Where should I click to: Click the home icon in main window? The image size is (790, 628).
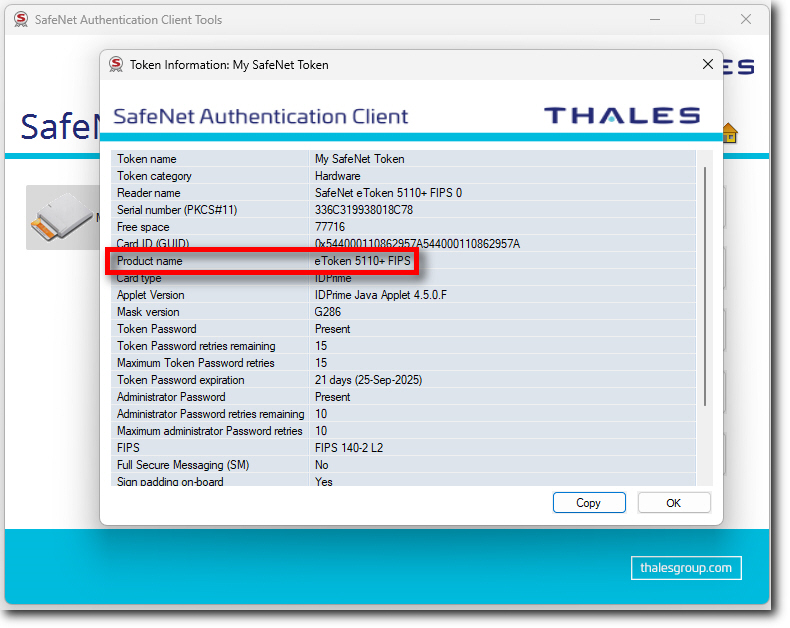click(730, 133)
